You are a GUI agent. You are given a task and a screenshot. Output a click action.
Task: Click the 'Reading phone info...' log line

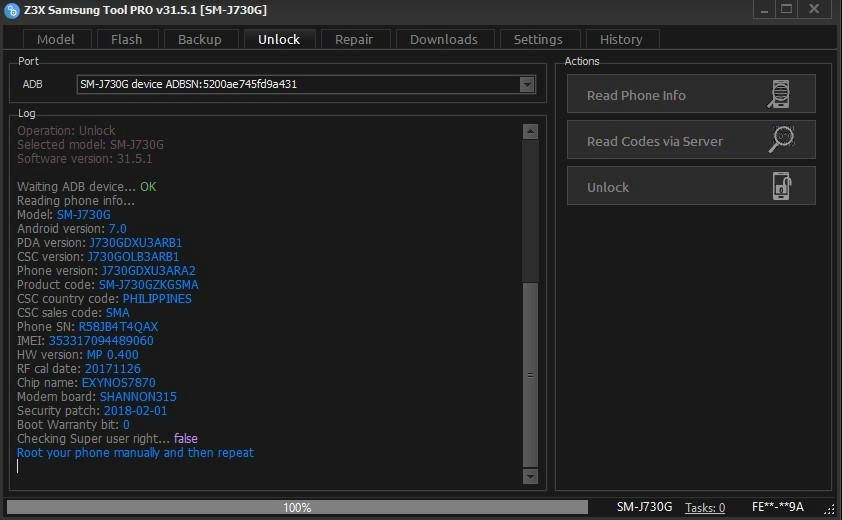pyautogui.click(x=76, y=200)
